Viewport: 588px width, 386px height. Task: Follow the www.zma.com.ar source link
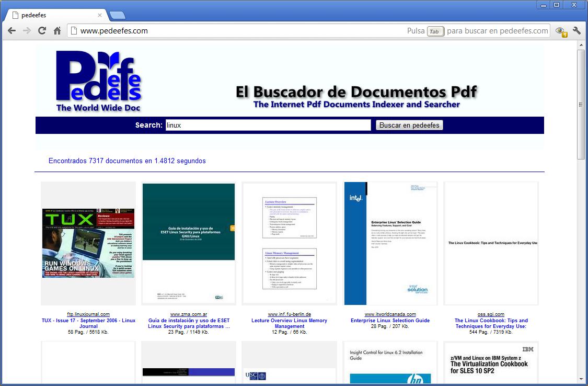click(189, 314)
